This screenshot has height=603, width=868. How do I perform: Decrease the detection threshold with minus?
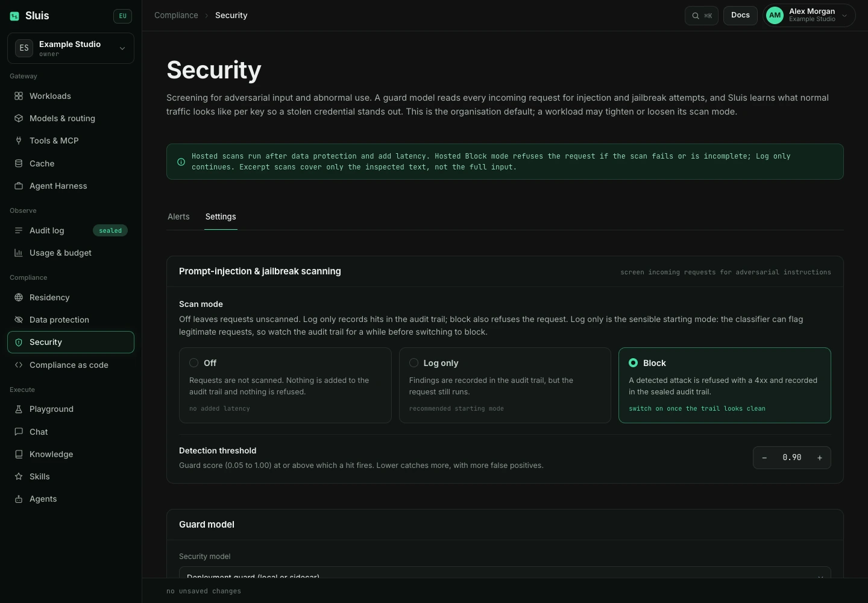click(x=764, y=458)
